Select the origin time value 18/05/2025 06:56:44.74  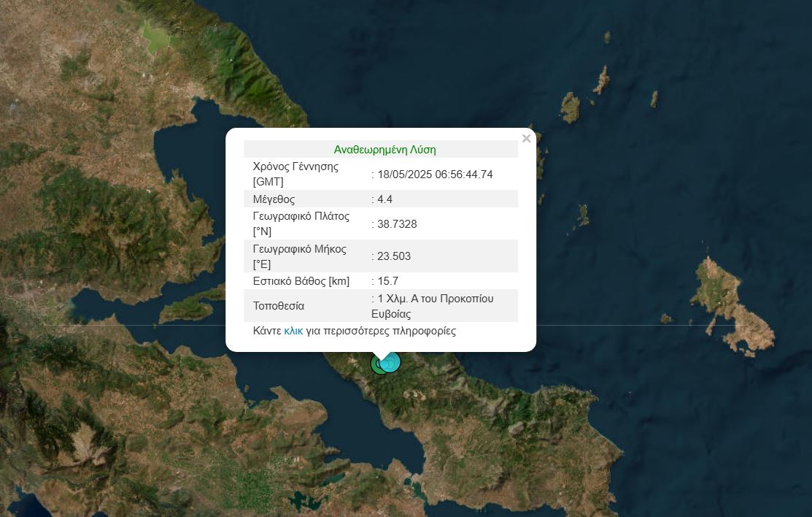pyautogui.click(x=435, y=175)
